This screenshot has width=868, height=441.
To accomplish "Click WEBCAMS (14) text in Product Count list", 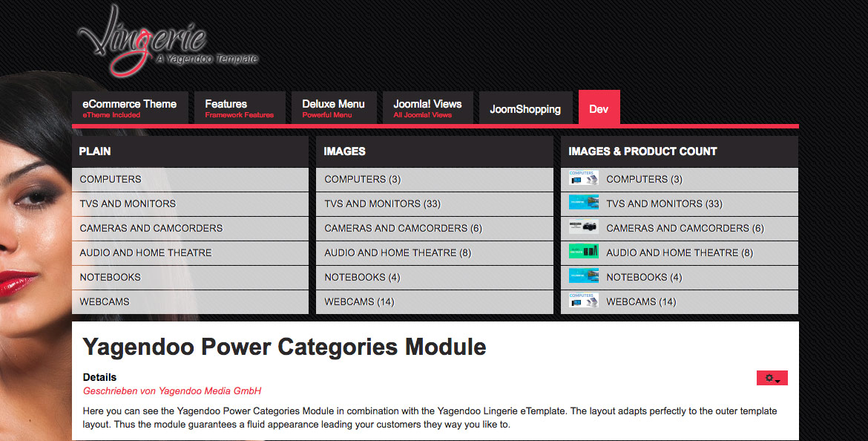I will [x=641, y=302].
